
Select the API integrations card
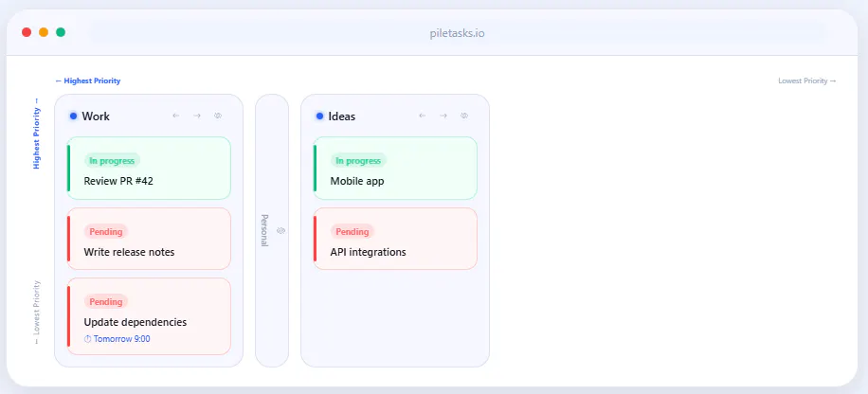click(x=395, y=239)
